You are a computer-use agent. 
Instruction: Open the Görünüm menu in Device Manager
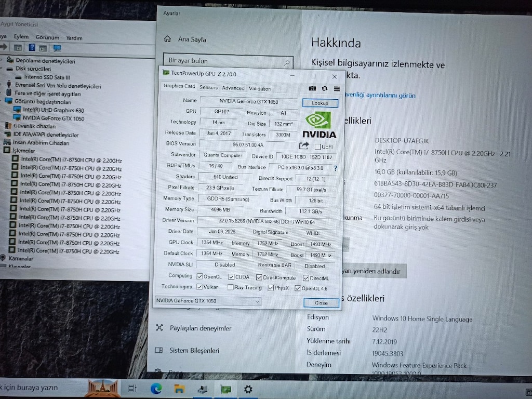click(47, 37)
